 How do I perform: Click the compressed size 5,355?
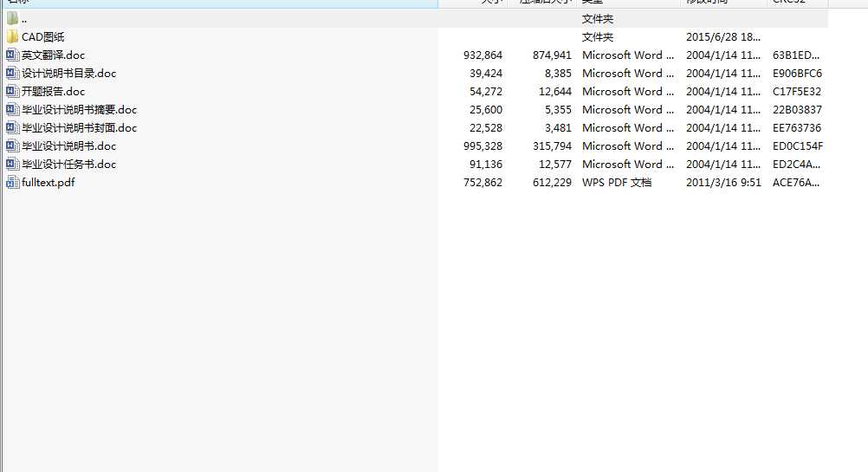[x=558, y=110]
